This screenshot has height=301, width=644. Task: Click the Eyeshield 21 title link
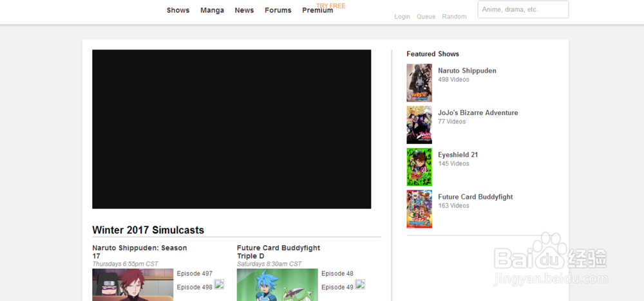pyautogui.click(x=458, y=154)
